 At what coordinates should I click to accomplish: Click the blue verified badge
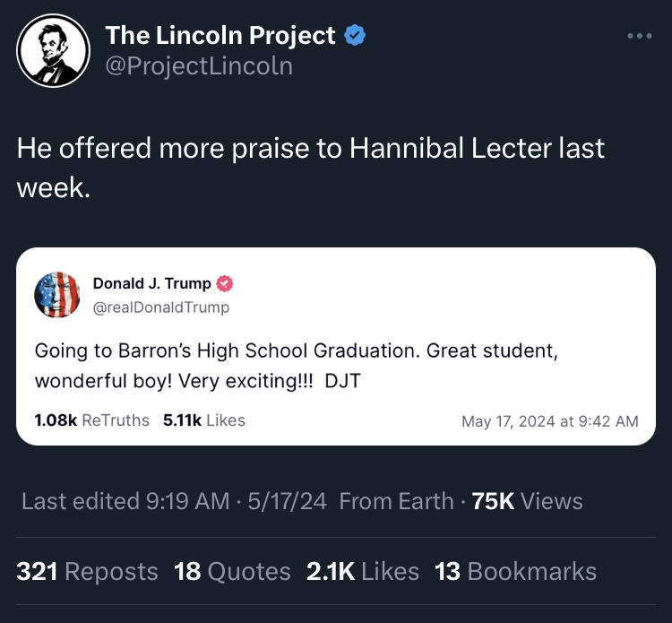click(x=356, y=36)
